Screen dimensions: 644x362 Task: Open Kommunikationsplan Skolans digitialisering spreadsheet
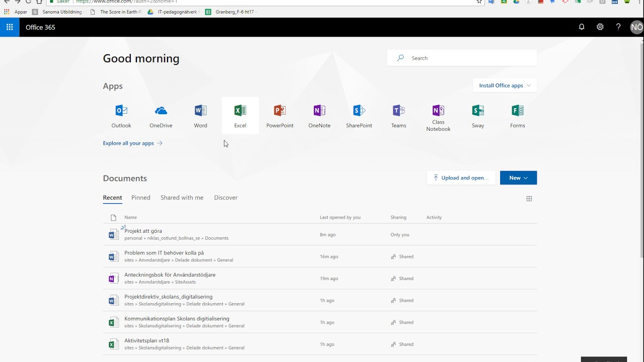click(177, 318)
